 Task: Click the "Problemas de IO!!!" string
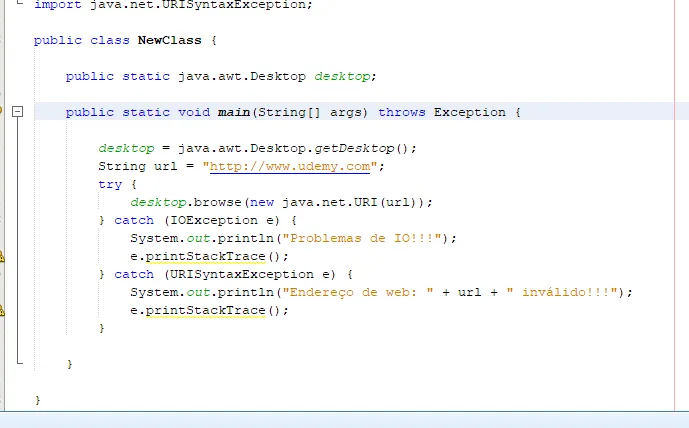click(362, 239)
